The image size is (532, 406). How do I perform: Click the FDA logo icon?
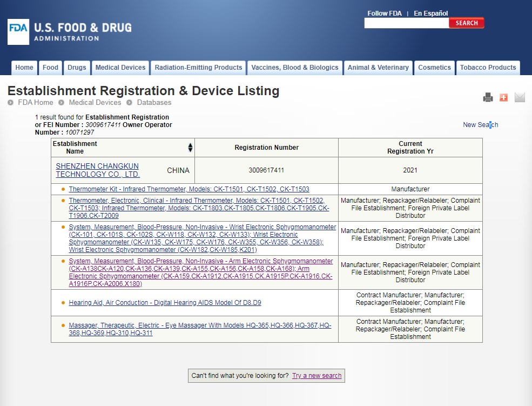pos(18,31)
